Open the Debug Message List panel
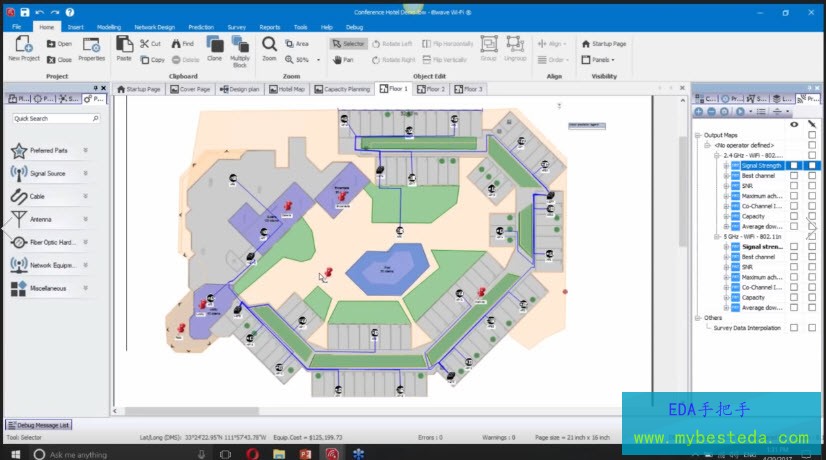 coord(38,425)
